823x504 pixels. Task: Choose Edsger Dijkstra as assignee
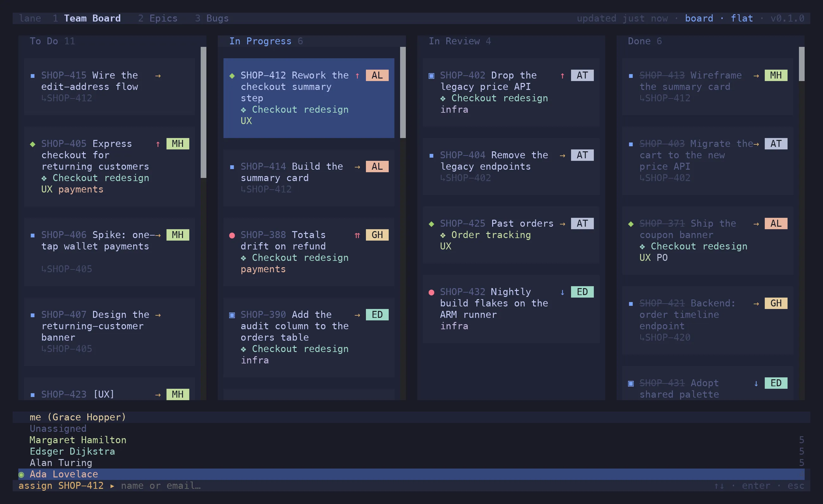[411, 451]
